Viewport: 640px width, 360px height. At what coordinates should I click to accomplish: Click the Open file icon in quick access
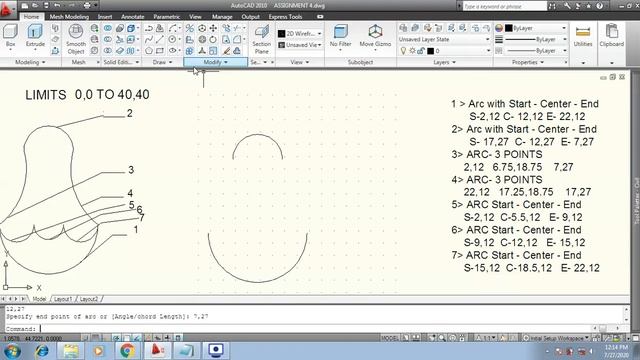click(x=35, y=6)
